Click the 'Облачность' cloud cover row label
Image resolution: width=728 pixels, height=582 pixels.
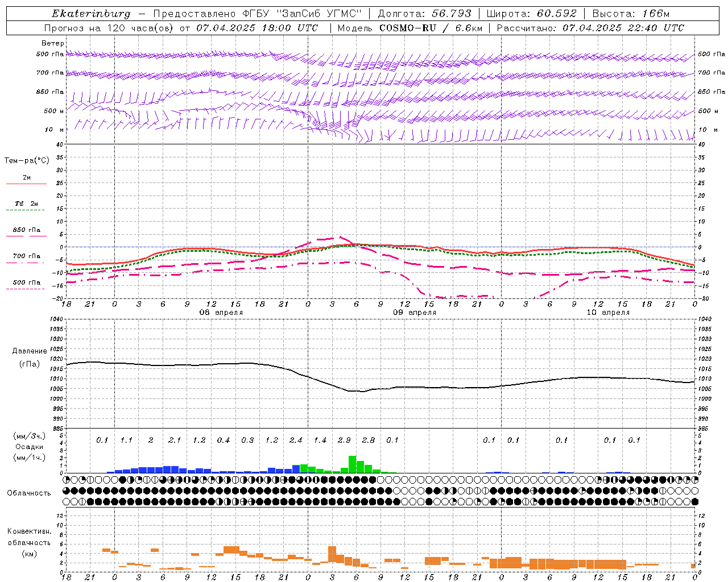point(29,493)
